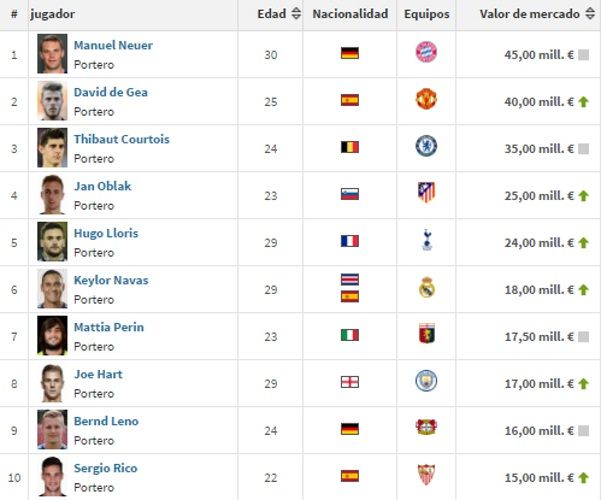Click the Slovenia flag for Jan Oblak

point(349,194)
